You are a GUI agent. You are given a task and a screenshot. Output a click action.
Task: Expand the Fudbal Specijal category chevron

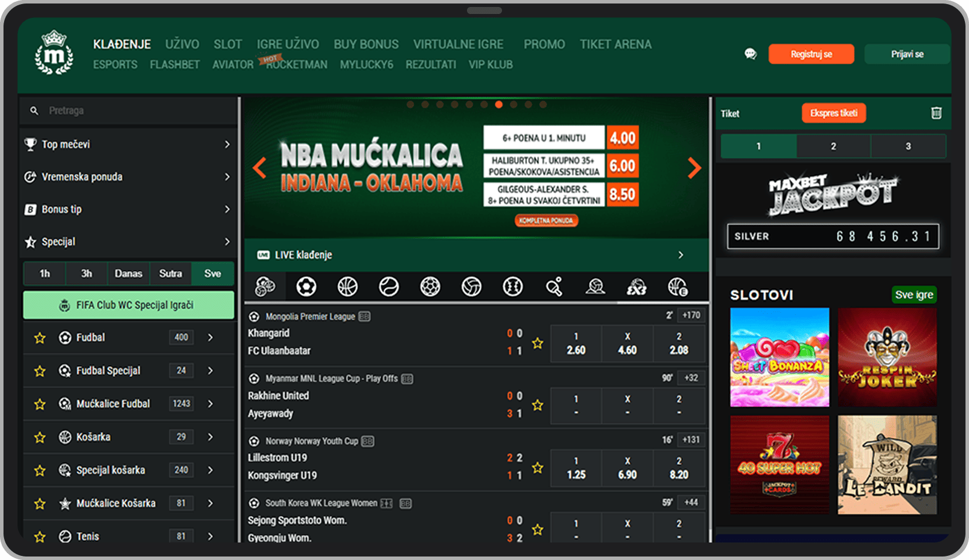click(x=210, y=371)
